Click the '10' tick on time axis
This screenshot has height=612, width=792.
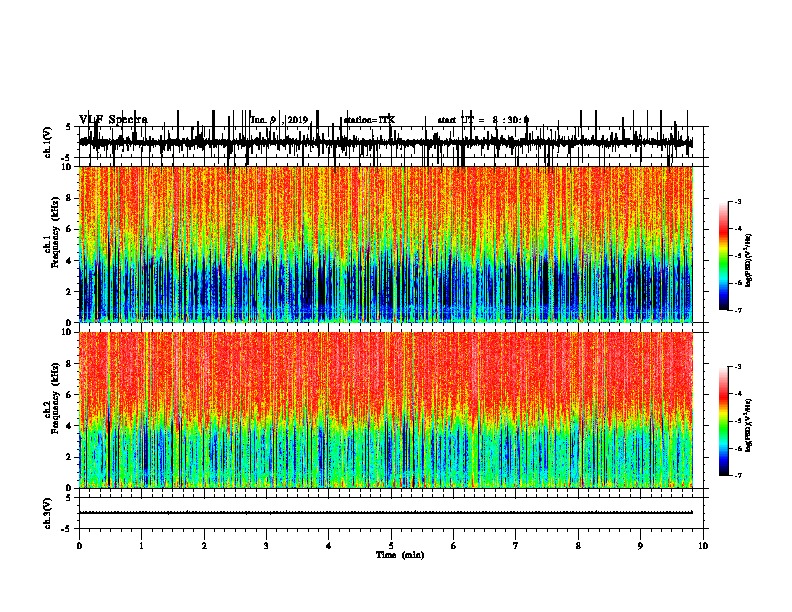coord(703,546)
